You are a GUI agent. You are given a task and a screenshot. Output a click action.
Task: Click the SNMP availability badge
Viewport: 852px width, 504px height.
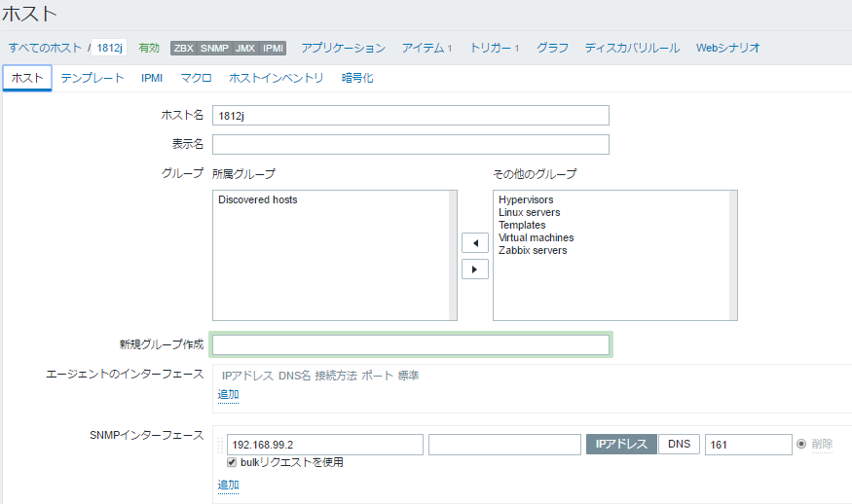tap(214, 48)
